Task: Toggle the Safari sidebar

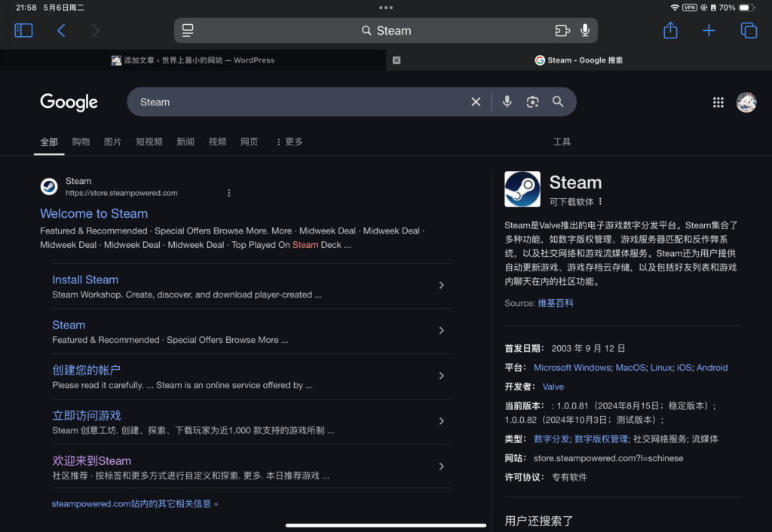Action: point(23,30)
